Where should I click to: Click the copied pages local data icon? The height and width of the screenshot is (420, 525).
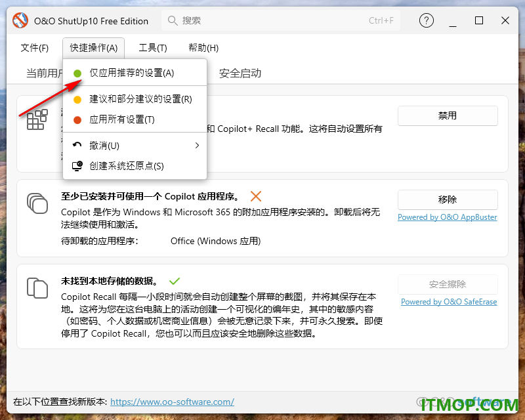(x=37, y=287)
